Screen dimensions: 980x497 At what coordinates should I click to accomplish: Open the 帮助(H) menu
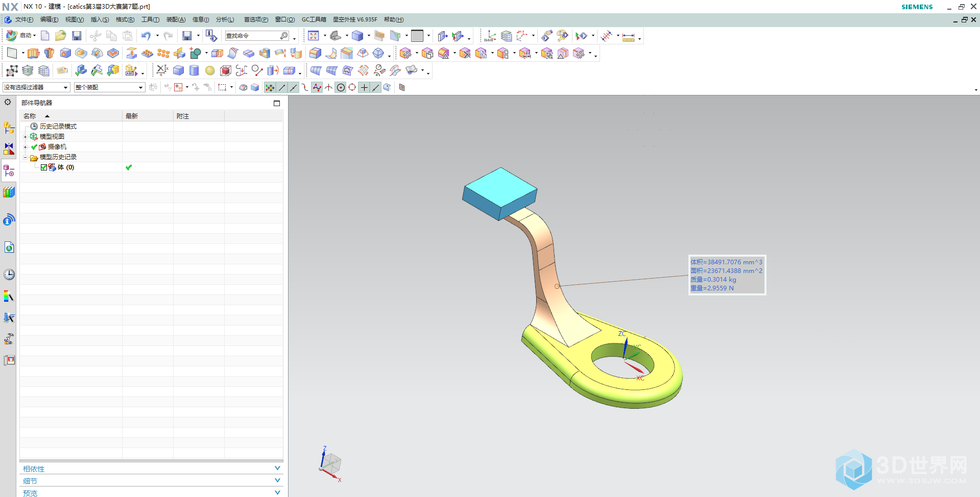[x=394, y=19]
